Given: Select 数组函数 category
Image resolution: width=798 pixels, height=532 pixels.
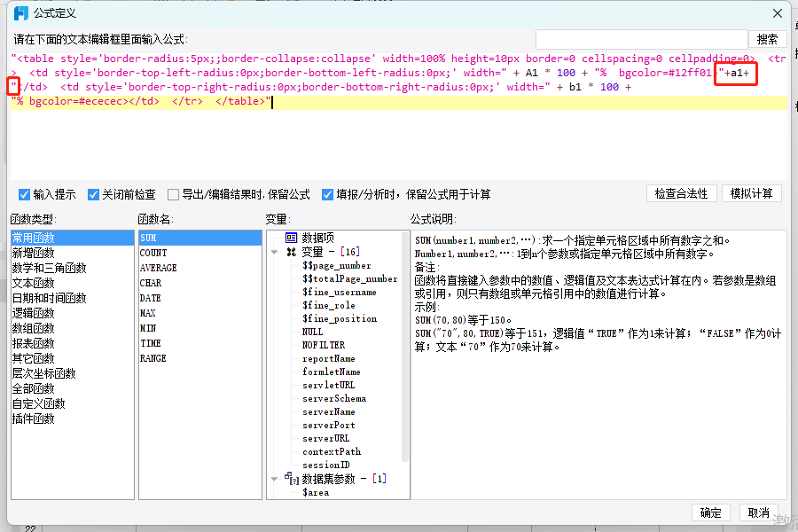Looking at the screenshot, I should (73, 328).
